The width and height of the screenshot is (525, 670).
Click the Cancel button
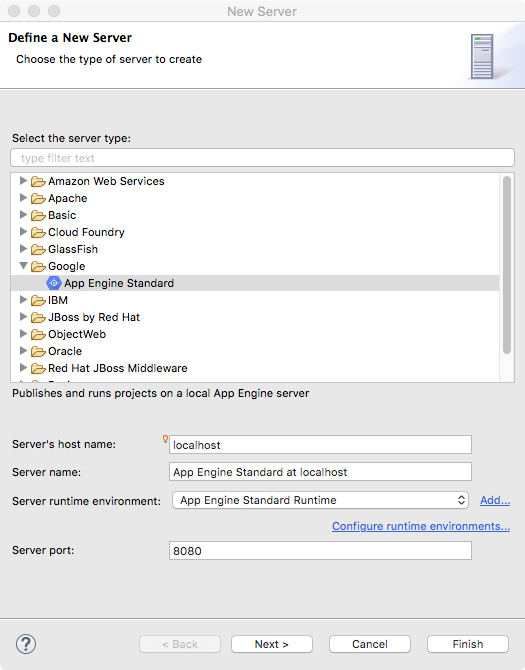370,644
